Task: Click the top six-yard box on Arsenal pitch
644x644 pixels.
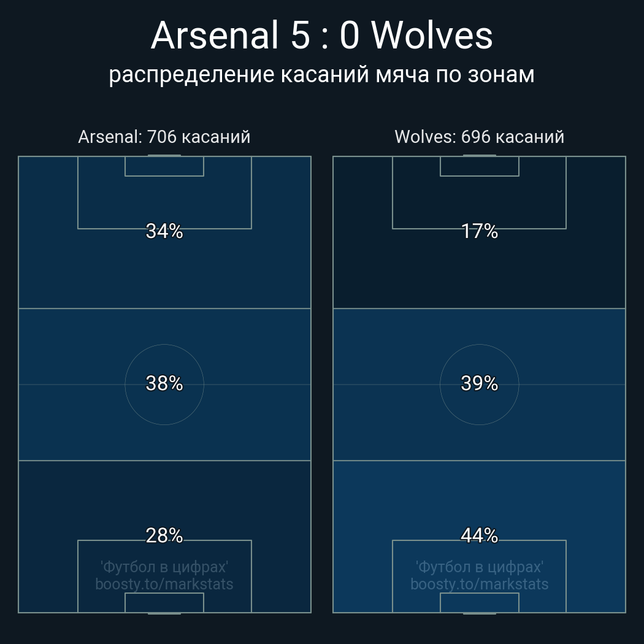Action: click(x=164, y=166)
